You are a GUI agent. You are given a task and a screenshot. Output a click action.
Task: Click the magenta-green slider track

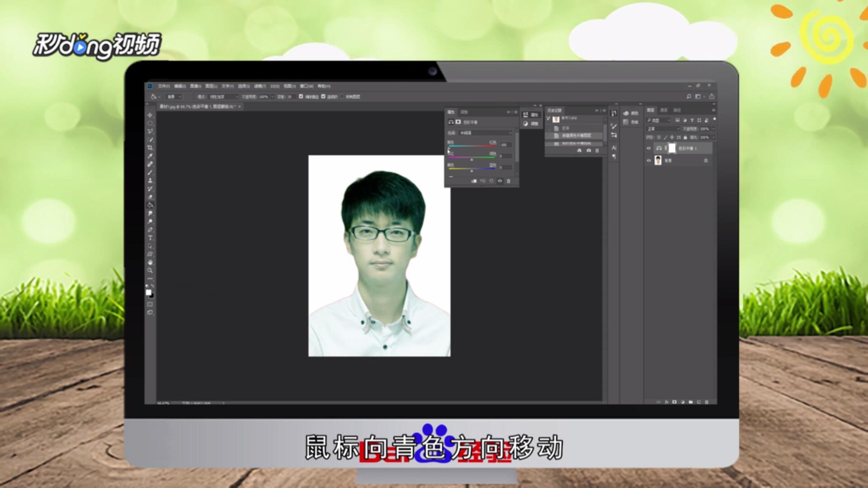tap(472, 157)
